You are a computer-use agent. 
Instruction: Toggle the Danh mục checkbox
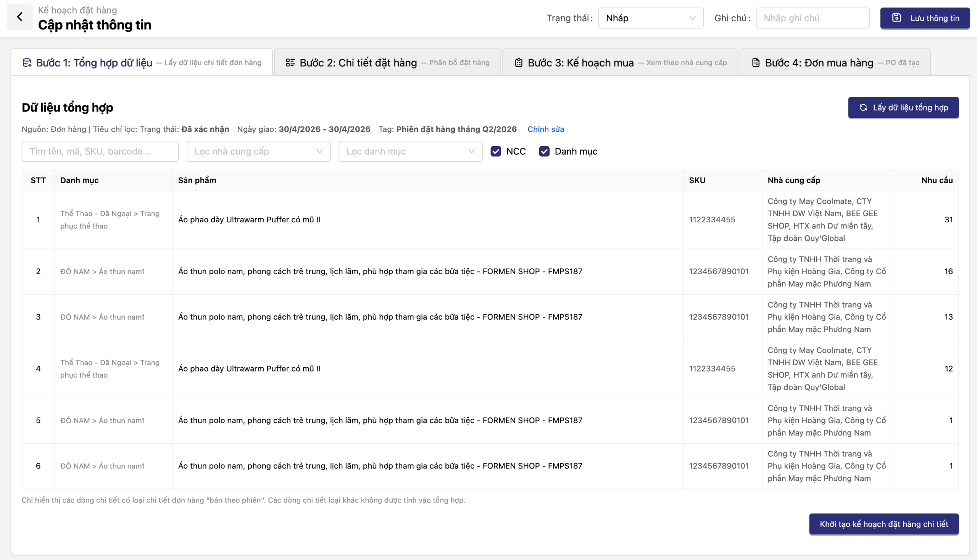pos(544,151)
